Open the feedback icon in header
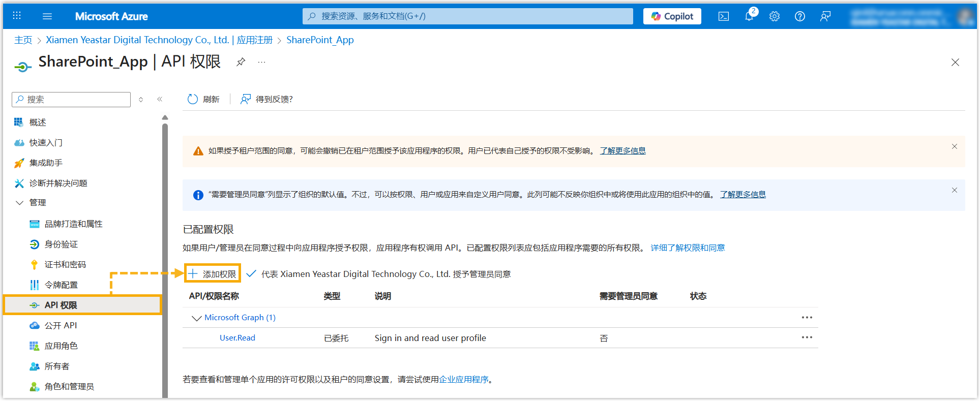This screenshot has width=980, height=401. tap(825, 16)
